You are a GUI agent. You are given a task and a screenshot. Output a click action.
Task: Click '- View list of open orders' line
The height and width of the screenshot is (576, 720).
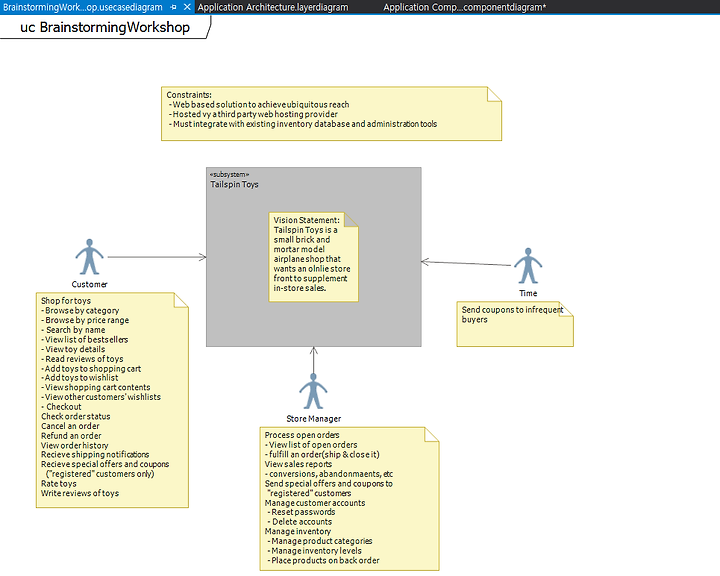click(311, 445)
